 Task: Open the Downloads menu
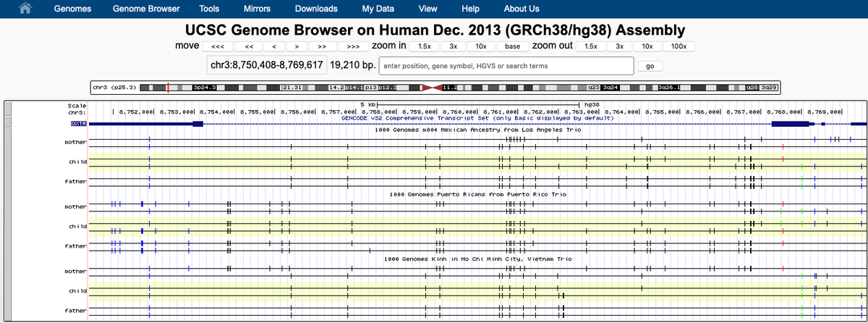click(x=316, y=9)
